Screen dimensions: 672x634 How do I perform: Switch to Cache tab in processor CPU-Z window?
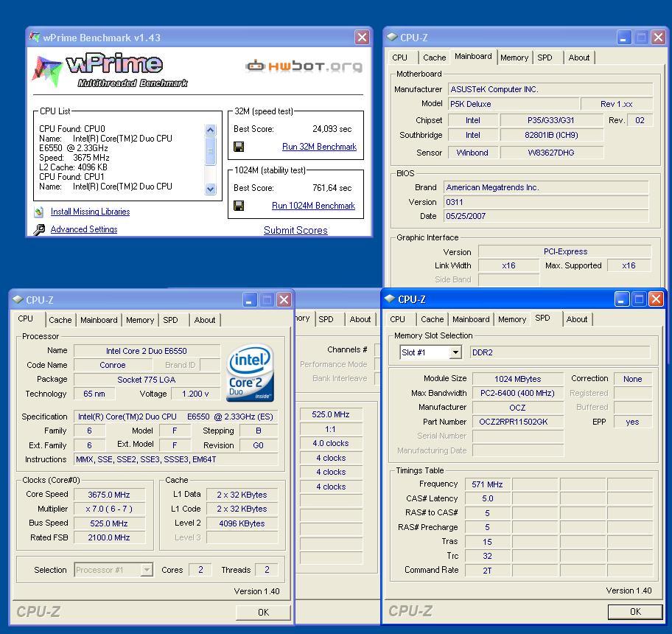[60, 320]
